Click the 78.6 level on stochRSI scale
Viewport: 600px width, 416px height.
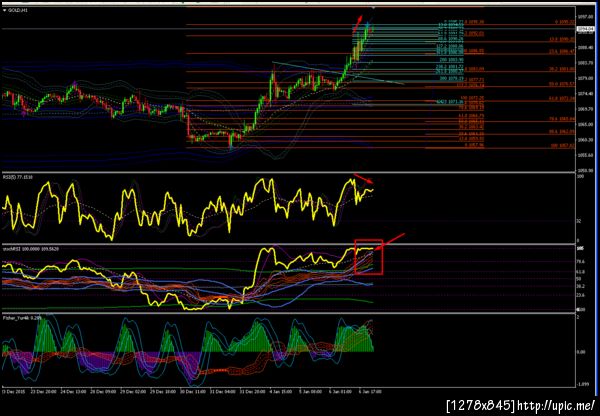pos(581,262)
